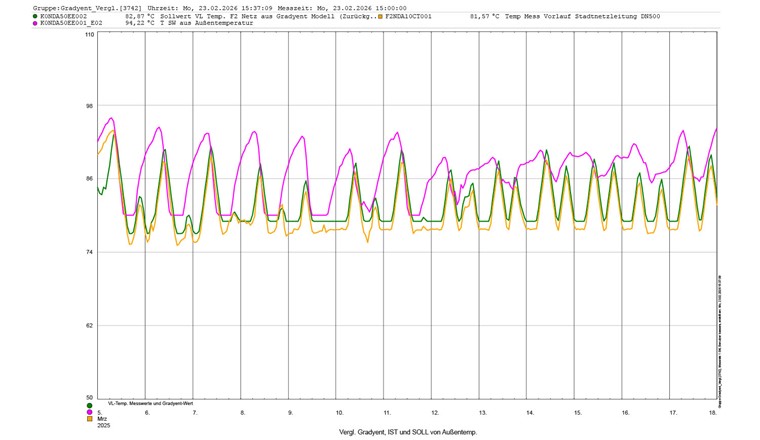The width and height of the screenshot is (760, 440).
Task: Click the y-axis label 110
Action: [88, 35]
